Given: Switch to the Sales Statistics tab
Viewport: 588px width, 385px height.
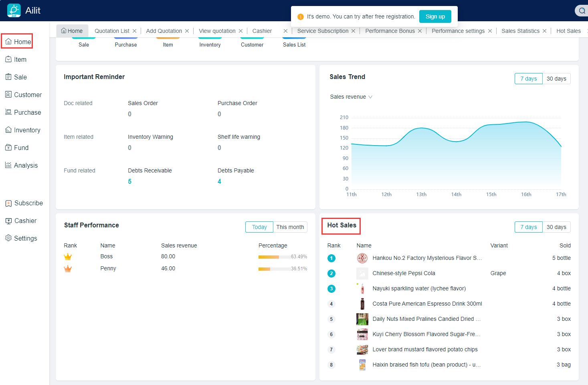Looking at the screenshot, I should point(520,31).
